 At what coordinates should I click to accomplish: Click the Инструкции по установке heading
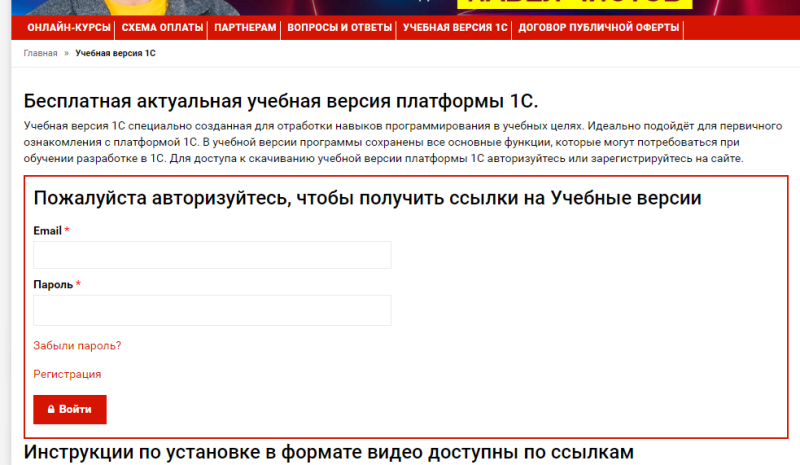[x=328, y=453]
